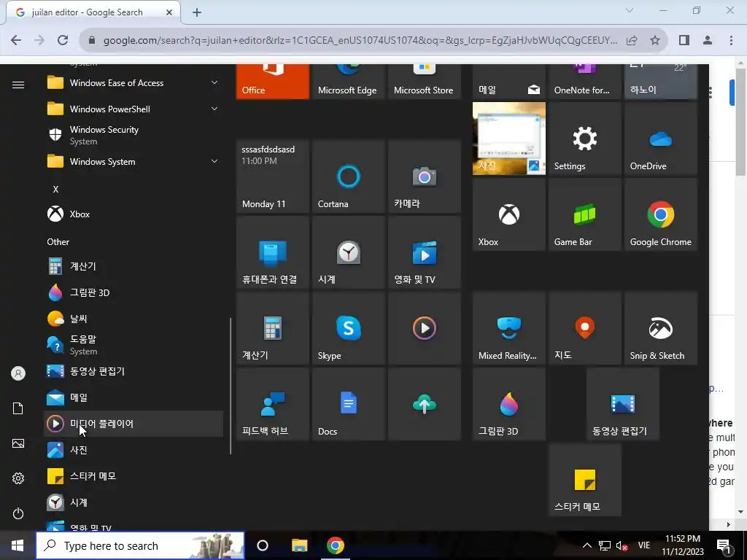Viewport: 747px width, 560px height.
Task: Open 시계 in the app list
Action: click(x=133, y=502)
